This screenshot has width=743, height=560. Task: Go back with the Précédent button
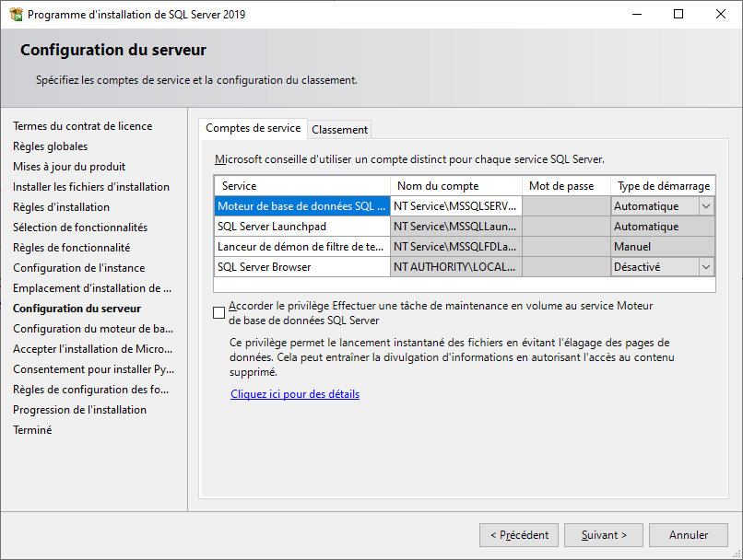(519, 535)
